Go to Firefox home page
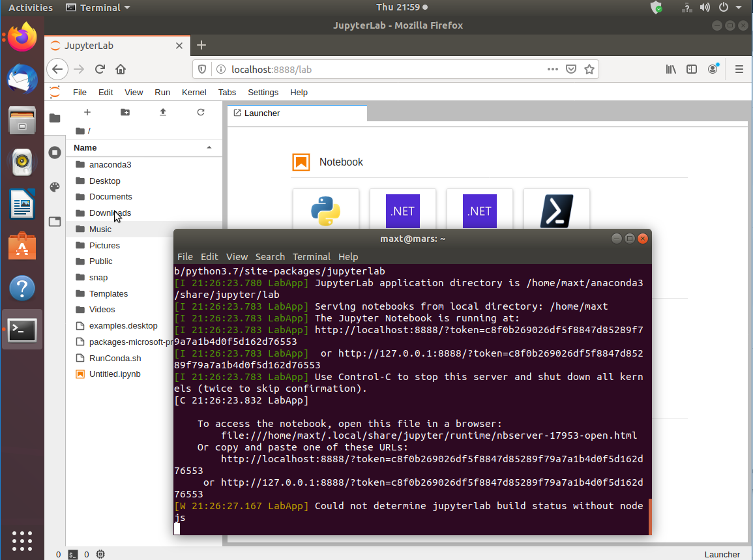 point(121,69)
